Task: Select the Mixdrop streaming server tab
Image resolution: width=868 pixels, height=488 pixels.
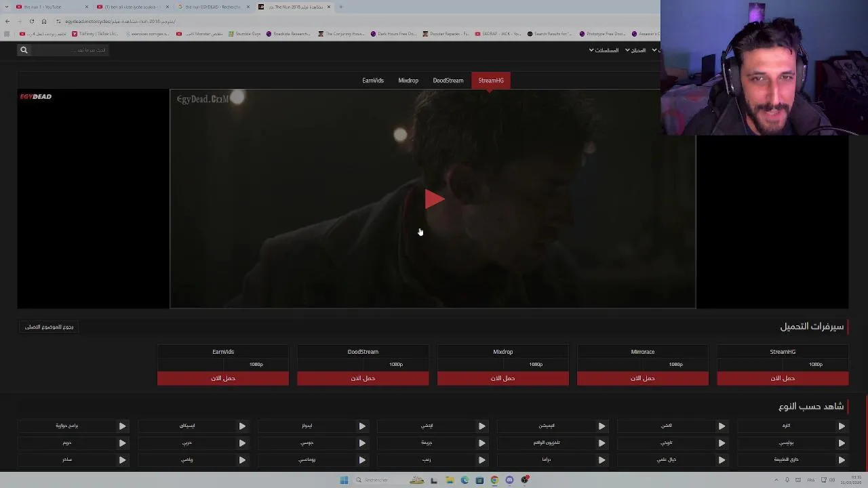Action: [408, 81]
